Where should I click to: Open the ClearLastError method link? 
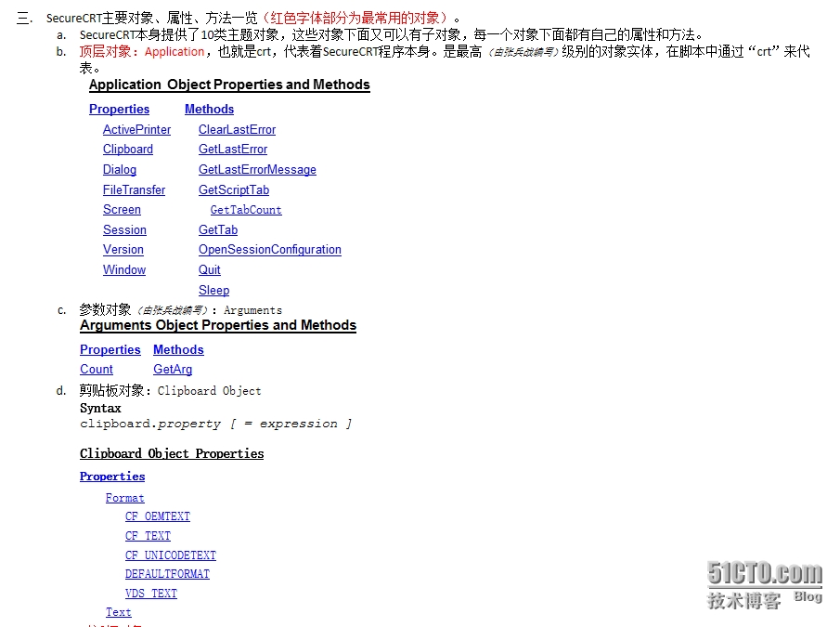point(237,129)
